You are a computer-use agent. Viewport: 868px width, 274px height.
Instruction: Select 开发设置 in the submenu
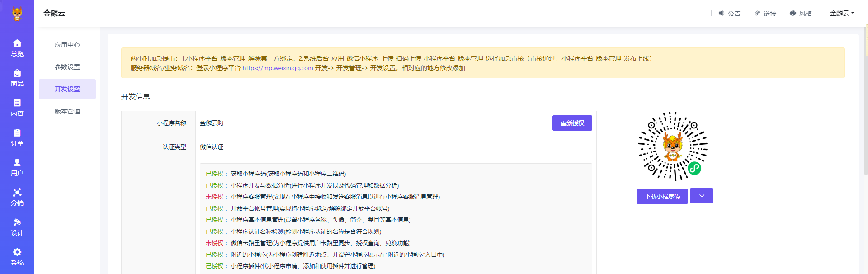[x=67, y=89]
